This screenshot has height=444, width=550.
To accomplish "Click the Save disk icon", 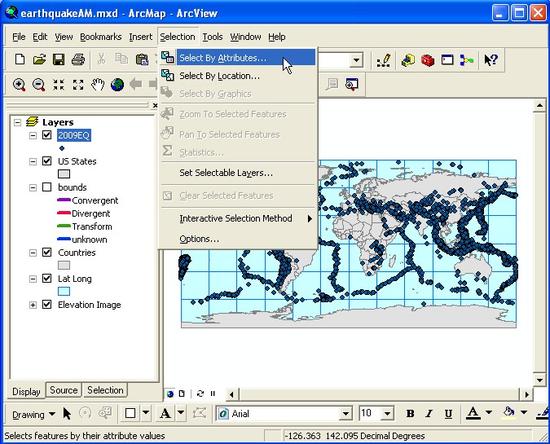I will [59, 59].
